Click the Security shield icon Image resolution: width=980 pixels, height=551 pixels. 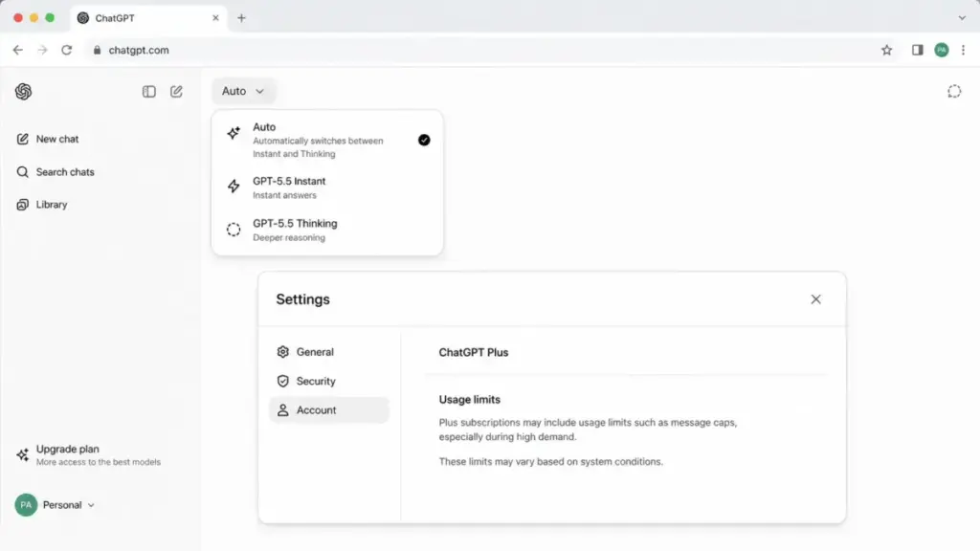click(x=282, y=381)
